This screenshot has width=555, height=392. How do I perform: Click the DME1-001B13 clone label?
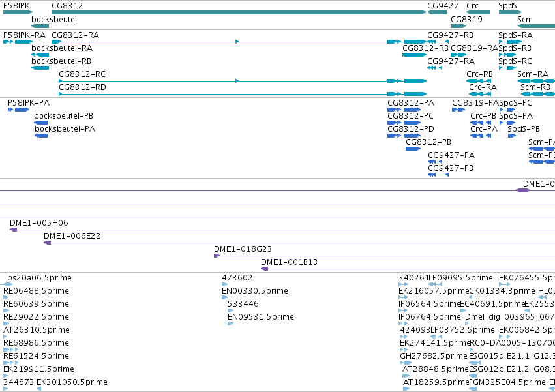pos(289,262)
